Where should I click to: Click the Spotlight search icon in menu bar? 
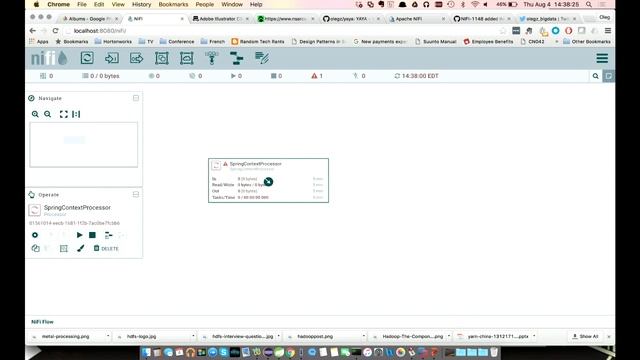[x=589, y=4]
